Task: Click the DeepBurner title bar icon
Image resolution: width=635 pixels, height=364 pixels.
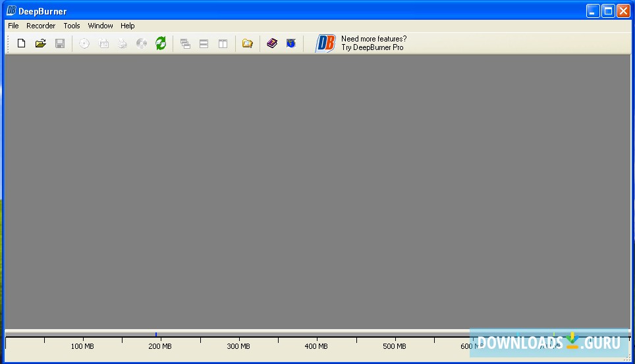Action: tap(11, 11)
